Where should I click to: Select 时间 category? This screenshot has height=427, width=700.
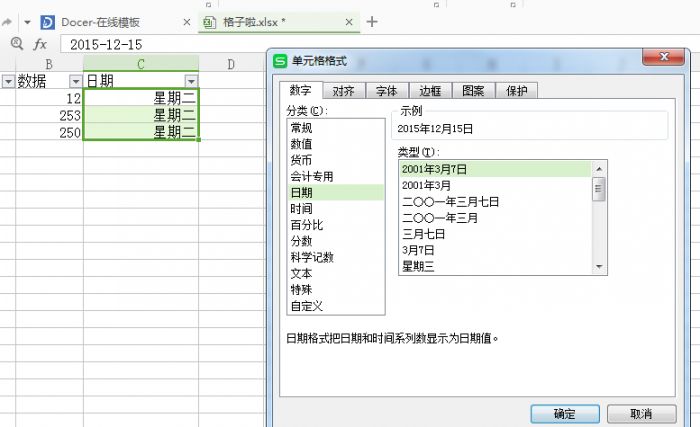point(336,209)
